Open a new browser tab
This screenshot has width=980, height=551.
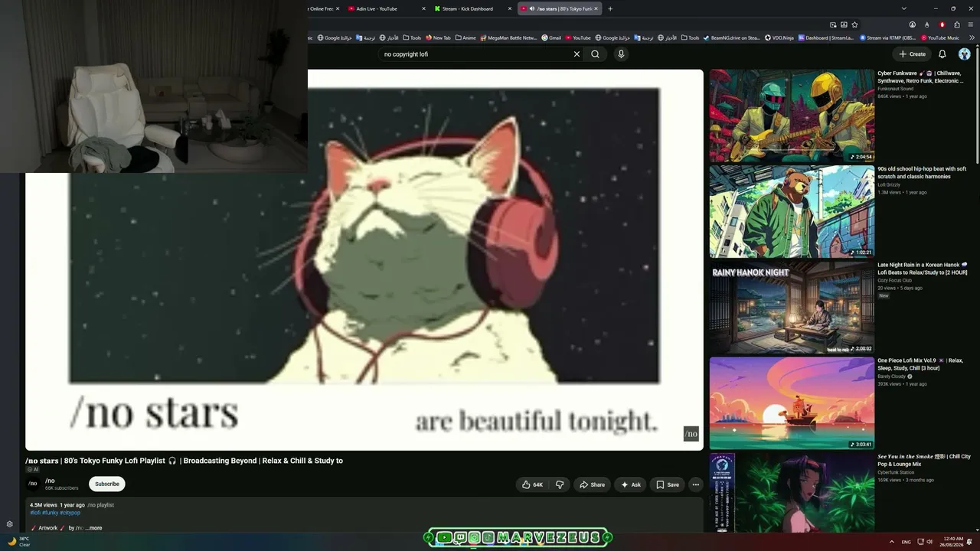tap(610, 9)
